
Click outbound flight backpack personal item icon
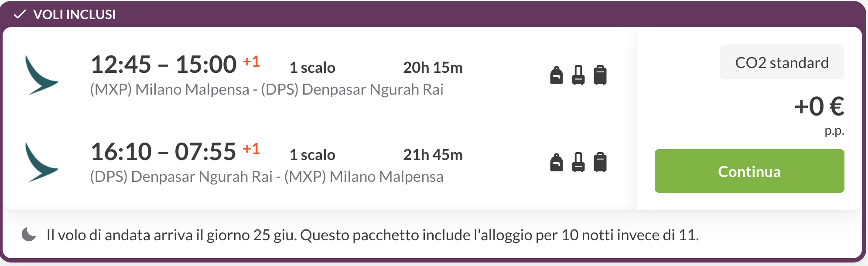click(x=557, y=75)
